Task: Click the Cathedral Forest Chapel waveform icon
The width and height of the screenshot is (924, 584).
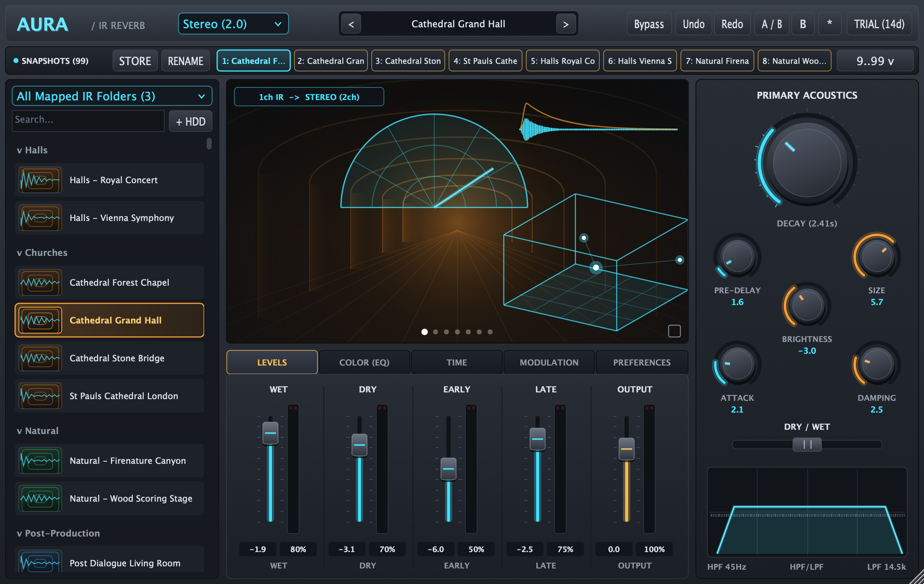Action: pos(40,283)
